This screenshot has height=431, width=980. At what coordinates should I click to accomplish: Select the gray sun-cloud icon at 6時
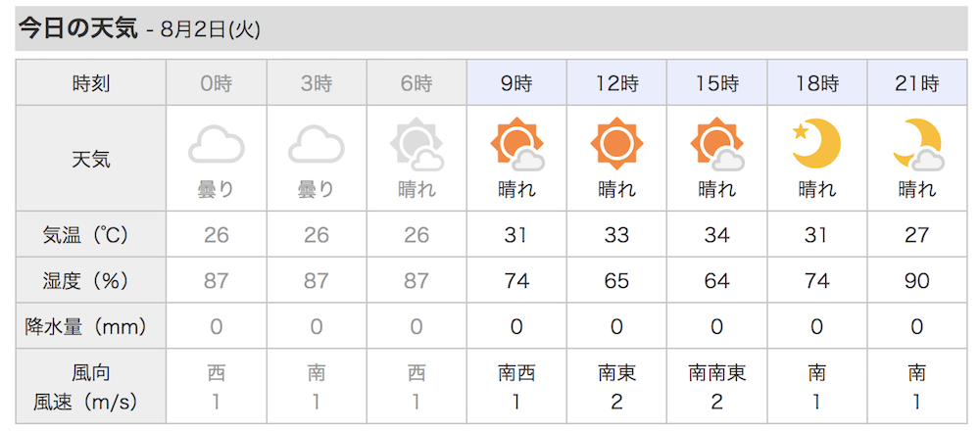(416, 144)
